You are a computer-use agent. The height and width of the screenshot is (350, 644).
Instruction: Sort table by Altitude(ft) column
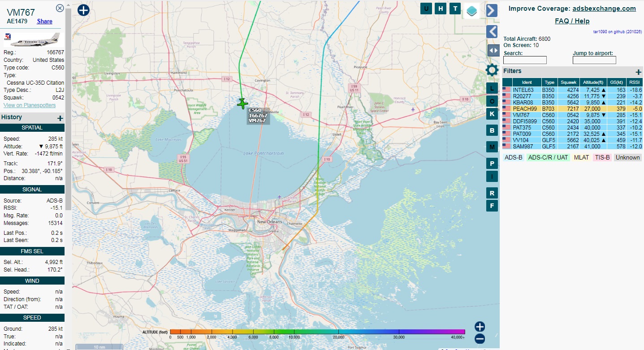593,82
